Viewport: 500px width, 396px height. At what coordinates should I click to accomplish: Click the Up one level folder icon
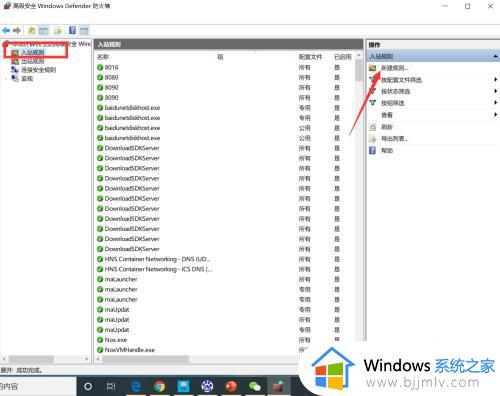click(x=32, y=31)
